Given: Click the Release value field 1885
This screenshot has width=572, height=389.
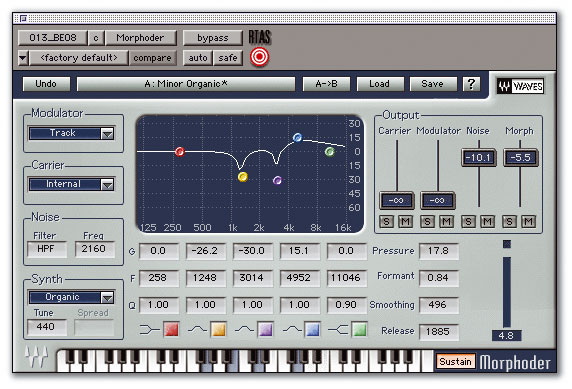Looking at the screenshot, I should click(438, 331).
